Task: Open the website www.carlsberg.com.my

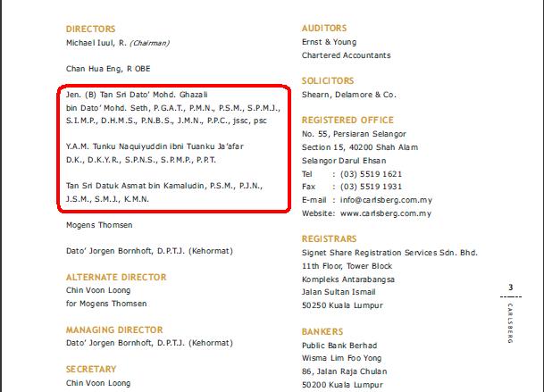Action: click(x=386, y=213)
